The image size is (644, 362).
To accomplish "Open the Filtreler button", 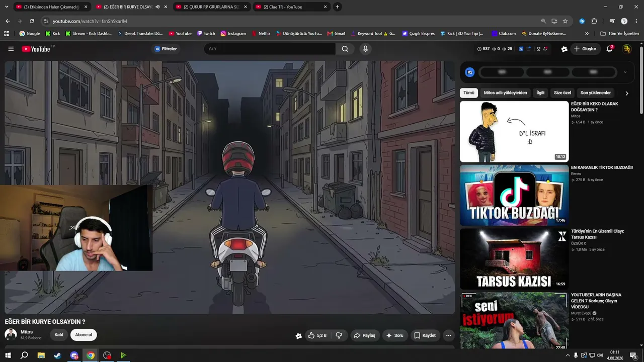I will pyautogui.click(x=166, y=49).
